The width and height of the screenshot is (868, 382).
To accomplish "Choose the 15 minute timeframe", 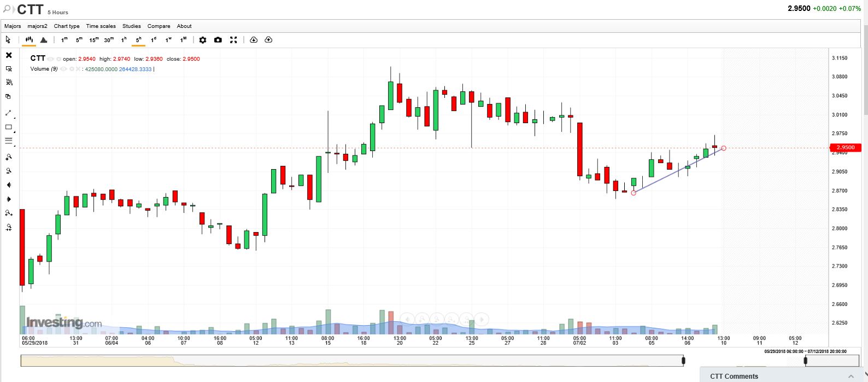I will [94, 40].
